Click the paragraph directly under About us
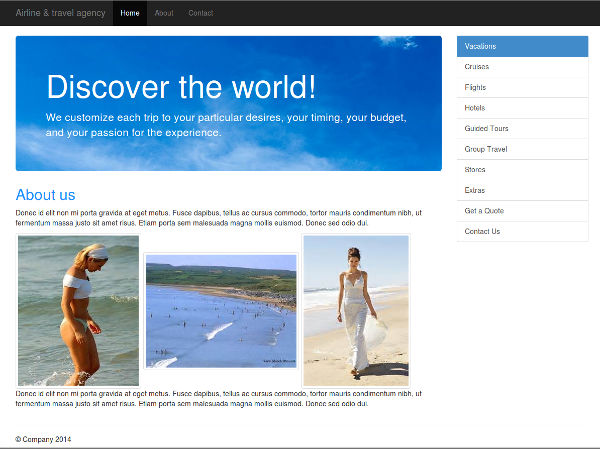The height and width of the screenshot is (450, 600). [x=218, y=218]
